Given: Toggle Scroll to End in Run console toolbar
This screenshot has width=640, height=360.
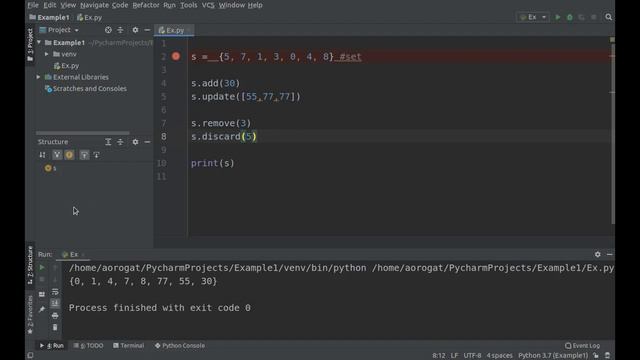Looking at the screenshot, I should [x=55, y=303].
